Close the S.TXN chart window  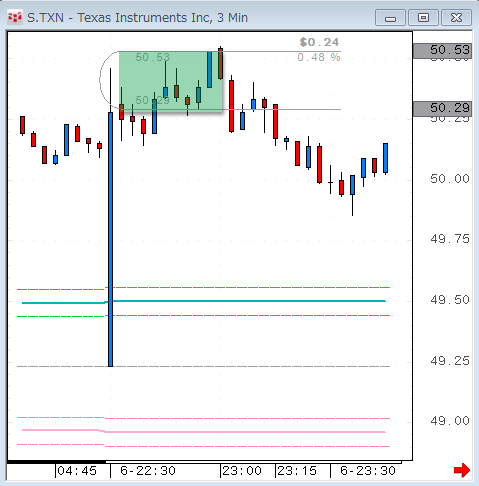click(x=456, y=18)
